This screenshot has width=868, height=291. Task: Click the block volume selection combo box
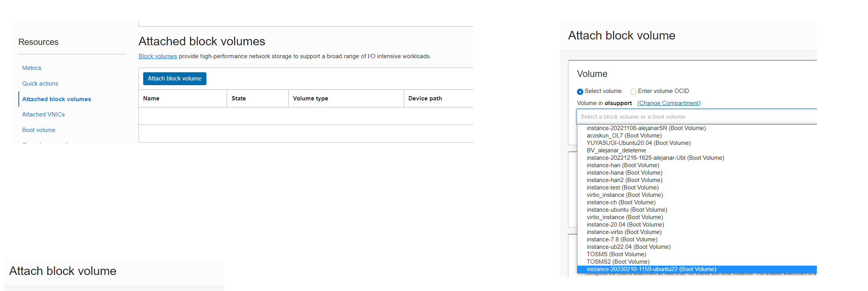(x=697, y=117)
